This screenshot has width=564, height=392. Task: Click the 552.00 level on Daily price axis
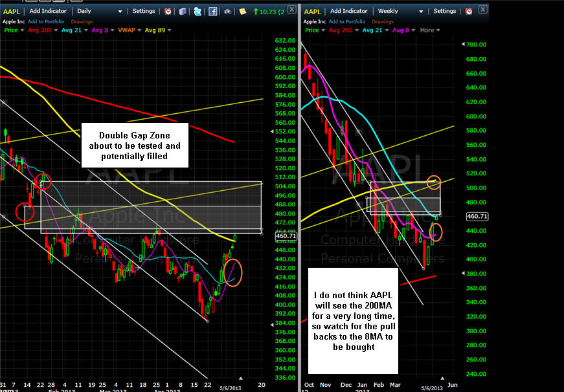[x=285, y=131]
